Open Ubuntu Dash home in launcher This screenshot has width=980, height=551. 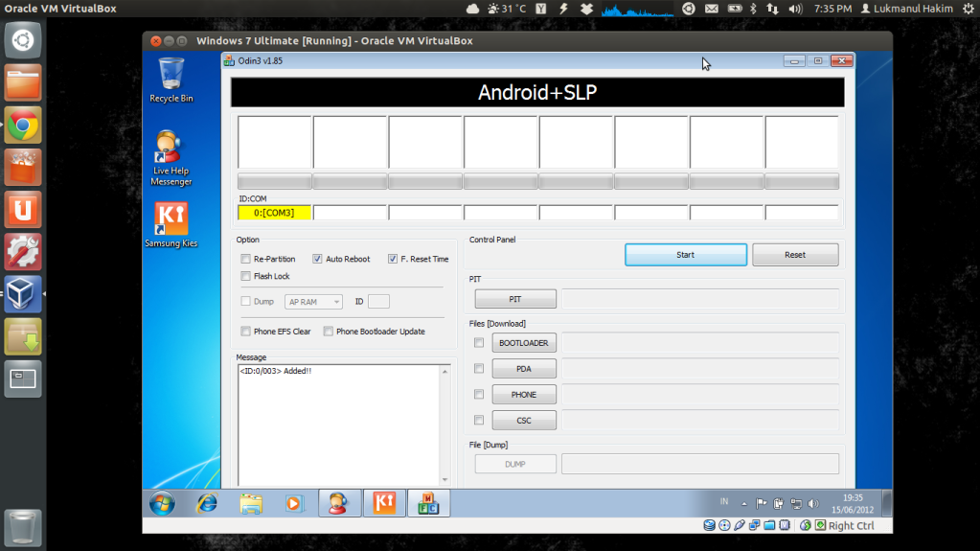click(x=23, y=40)
